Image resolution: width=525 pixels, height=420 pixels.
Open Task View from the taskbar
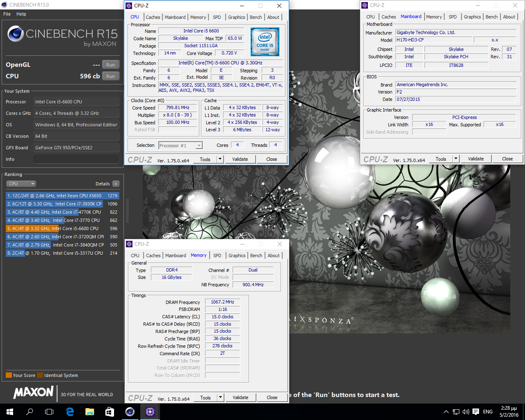(49, 412)
